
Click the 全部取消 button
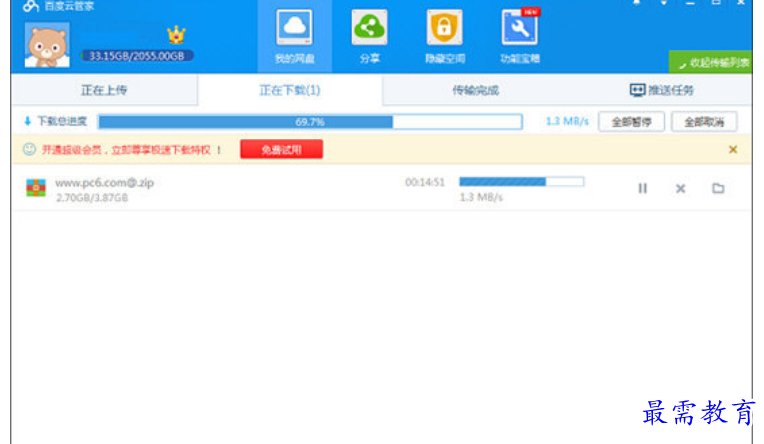pos(704,122)
